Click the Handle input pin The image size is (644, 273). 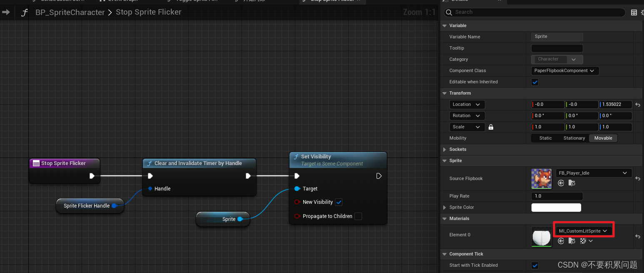(x=150, y=189)
